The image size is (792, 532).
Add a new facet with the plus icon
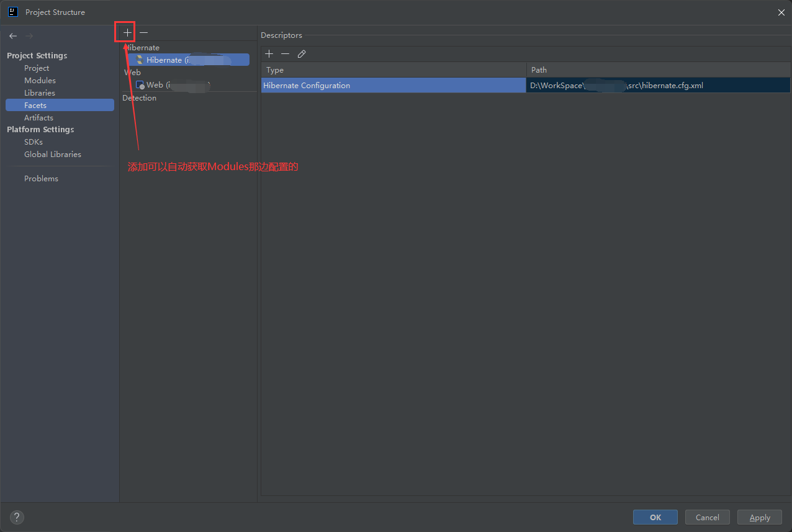(x=127, y=32)
